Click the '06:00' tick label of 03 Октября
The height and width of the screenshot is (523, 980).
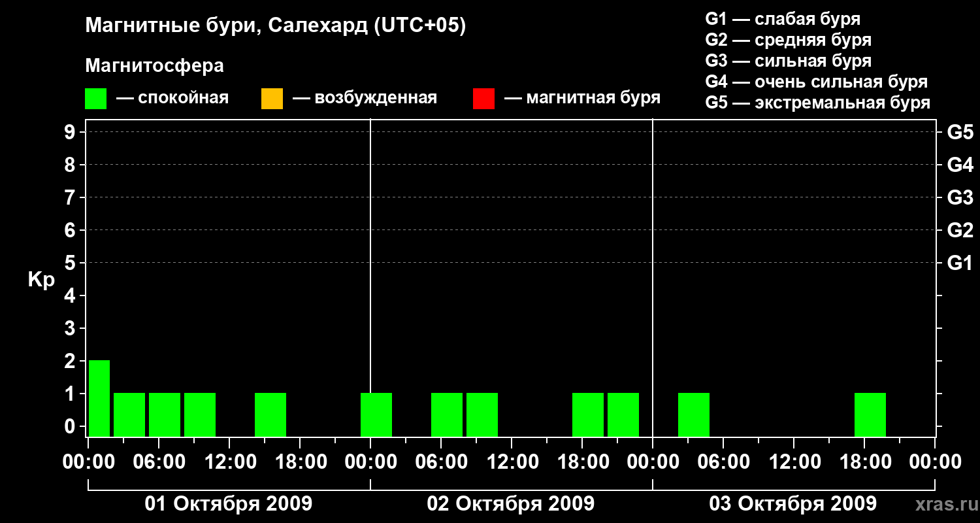click(723, 462)
